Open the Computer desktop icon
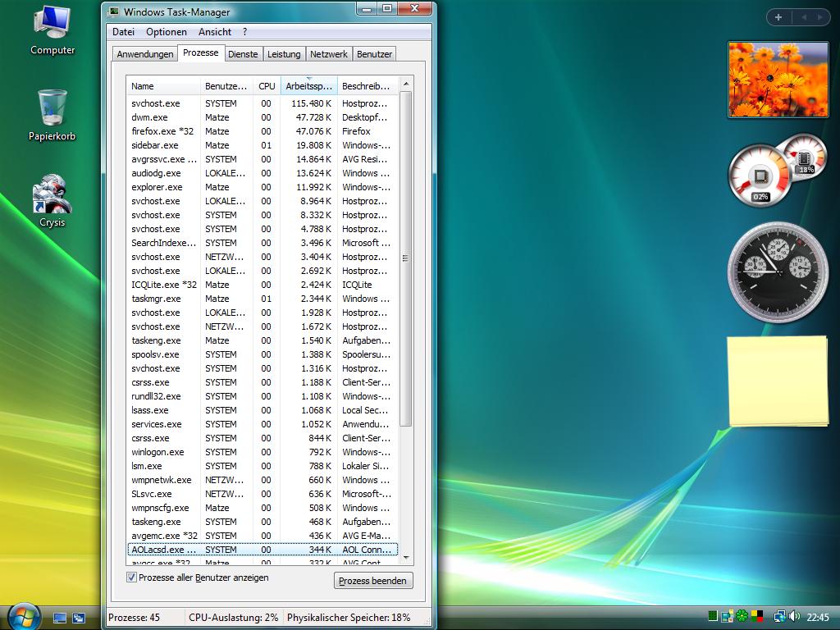This screenshot has width=840, height=630. tap(52, 31)
